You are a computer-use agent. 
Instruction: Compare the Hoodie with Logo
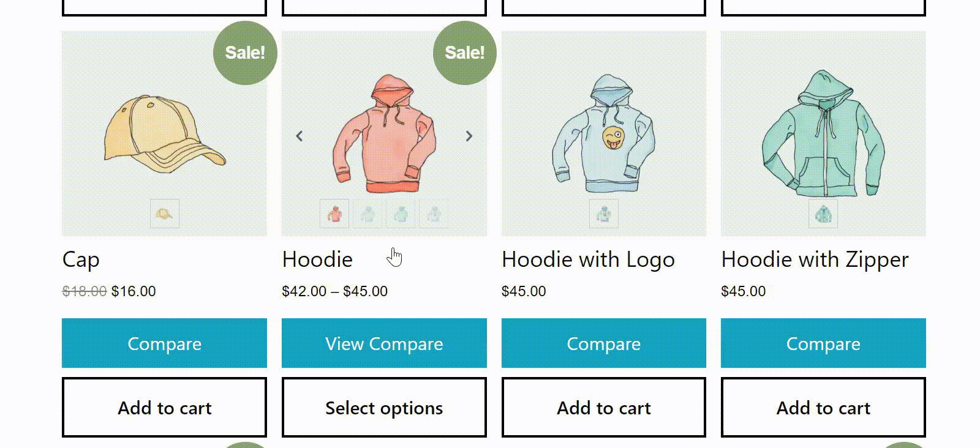pyautogui.click(x=604, y=343)
